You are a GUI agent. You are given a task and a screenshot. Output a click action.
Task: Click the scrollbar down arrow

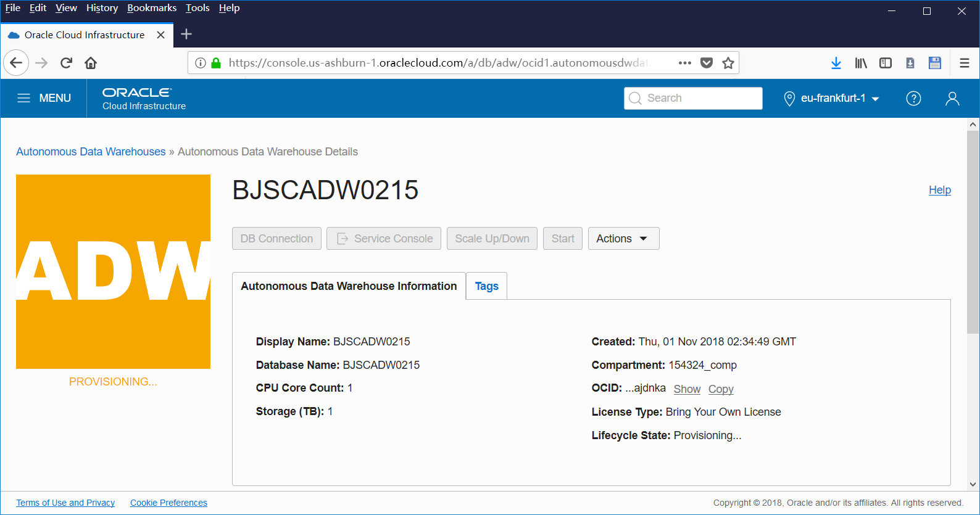tap(973, 485)
